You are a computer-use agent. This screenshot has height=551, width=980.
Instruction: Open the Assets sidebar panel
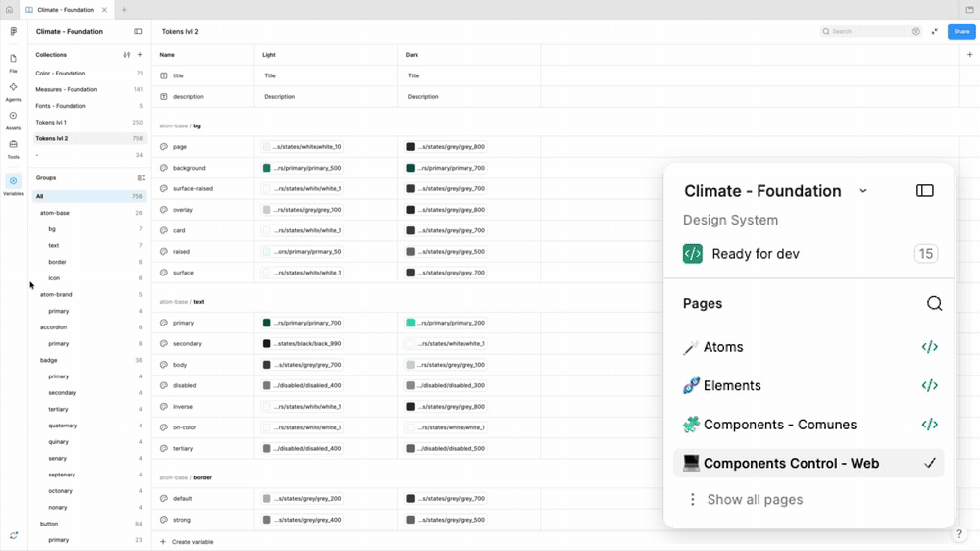coord(13,120)
